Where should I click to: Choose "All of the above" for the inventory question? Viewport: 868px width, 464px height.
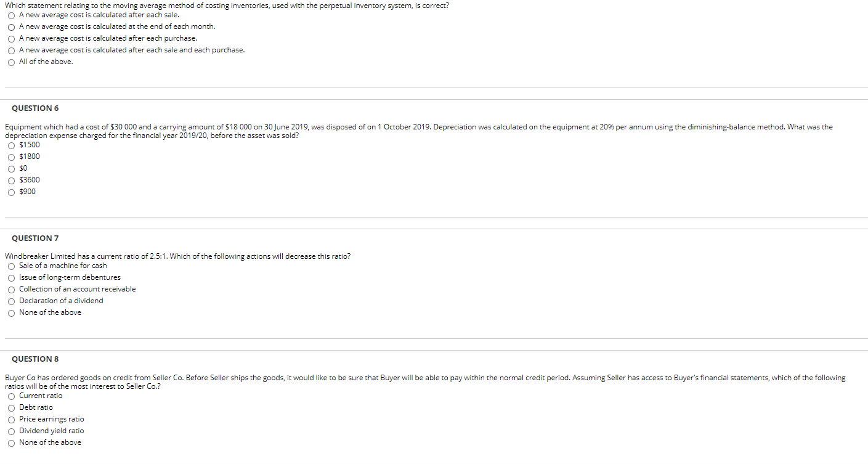pyautogui.click(x=11, y=62)
